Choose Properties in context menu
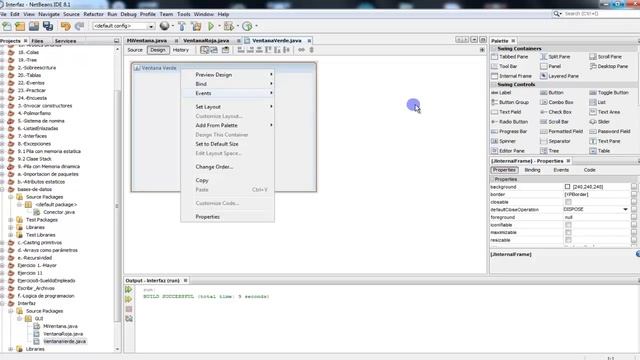This screenshot has width=640, height=360. click(228, 217)
